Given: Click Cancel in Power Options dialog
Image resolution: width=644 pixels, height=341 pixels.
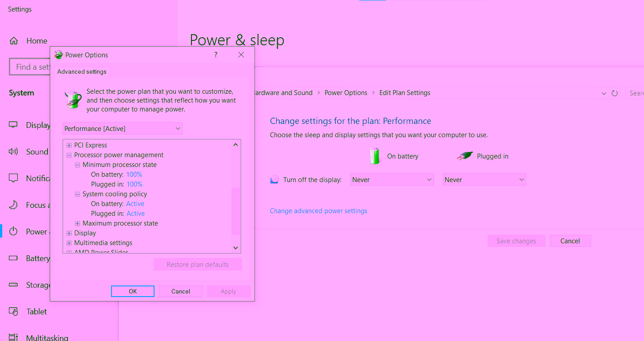Looking at the screenshot, I should (x=181, y=291).
